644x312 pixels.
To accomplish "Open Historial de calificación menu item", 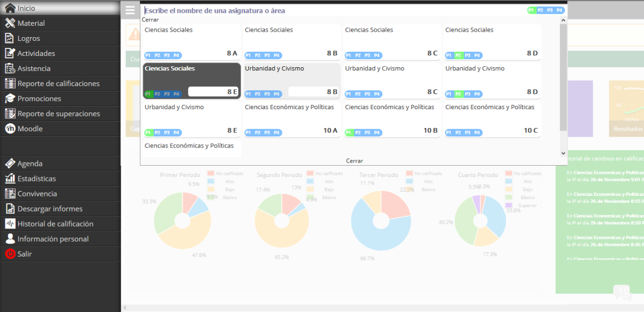I will coord(55,224).
